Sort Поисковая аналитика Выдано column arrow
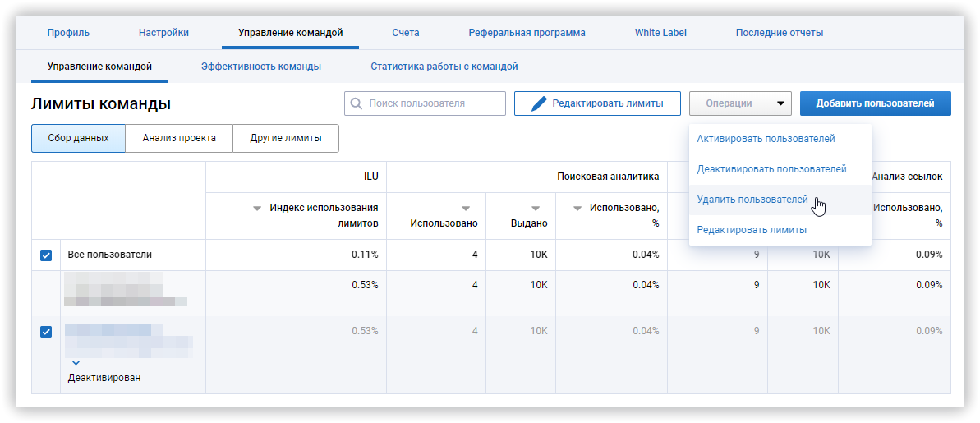The image size is (980, 423). click(535, 208)
